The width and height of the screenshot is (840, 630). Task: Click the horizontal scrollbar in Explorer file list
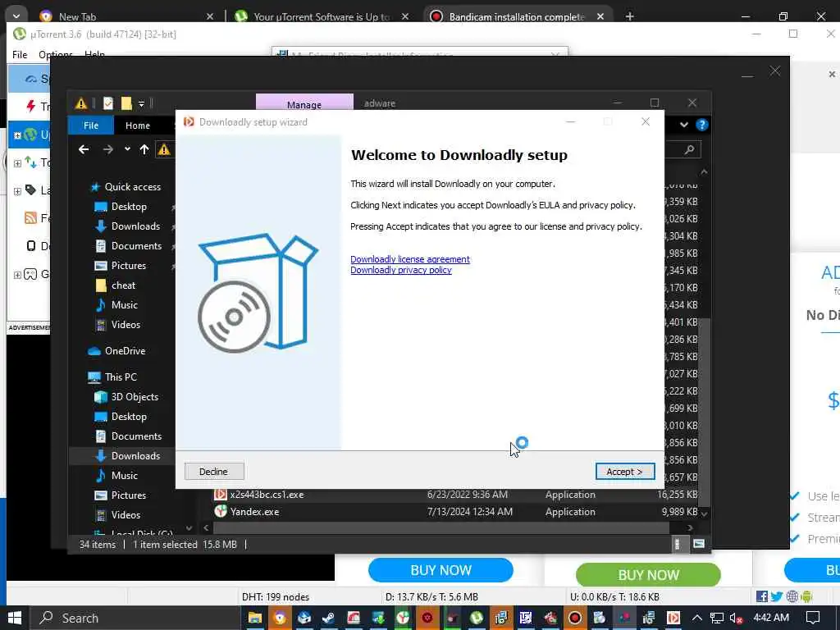(441, 528)
